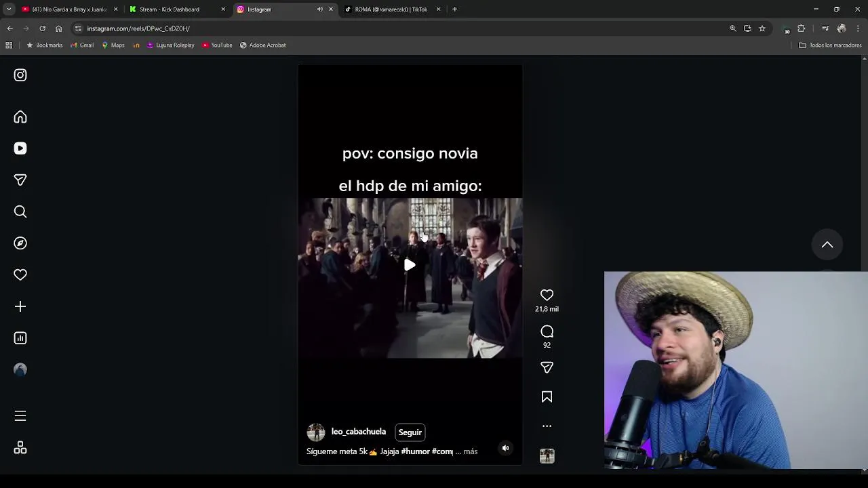Open the More hamburger menu in the sidebar
Screen dimensions: 868x488
tap(20, 416)
